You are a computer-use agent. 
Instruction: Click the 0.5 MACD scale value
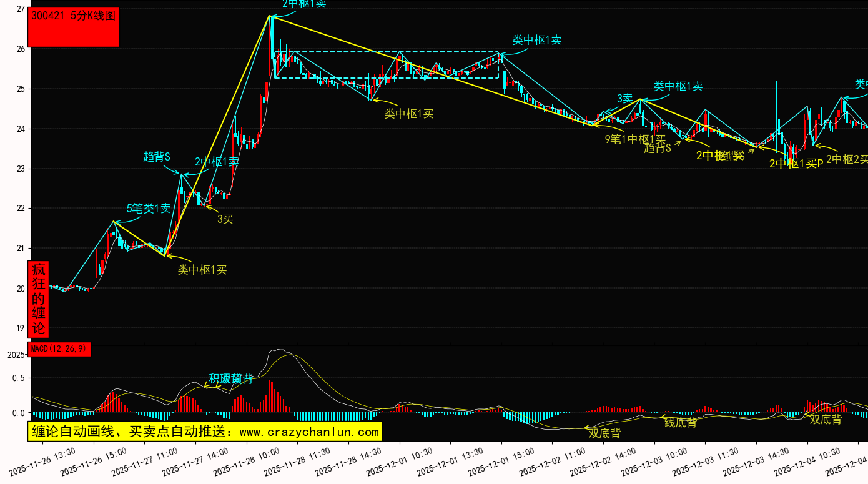(19, 378)
